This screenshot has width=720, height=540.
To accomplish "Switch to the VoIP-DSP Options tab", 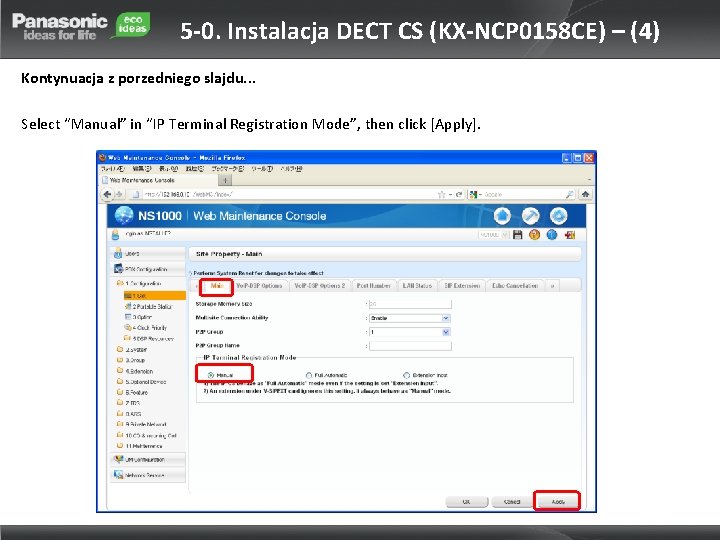I will pos(259,286).
